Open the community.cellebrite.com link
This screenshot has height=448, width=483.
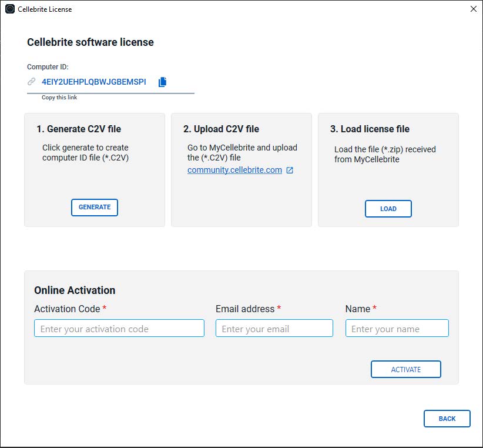coord(234,170)
